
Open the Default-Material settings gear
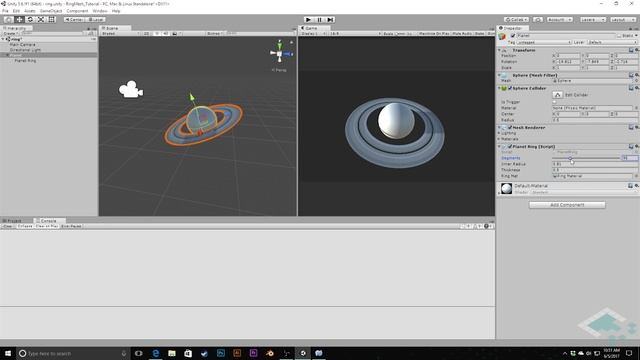click(x=636, y=186)
